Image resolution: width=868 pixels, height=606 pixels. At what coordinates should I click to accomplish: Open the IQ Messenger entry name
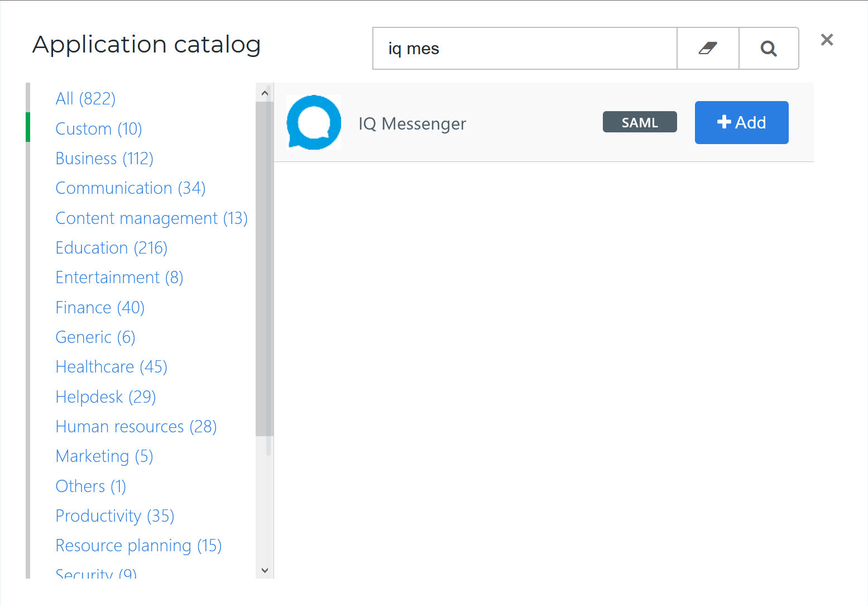[412, 123]
